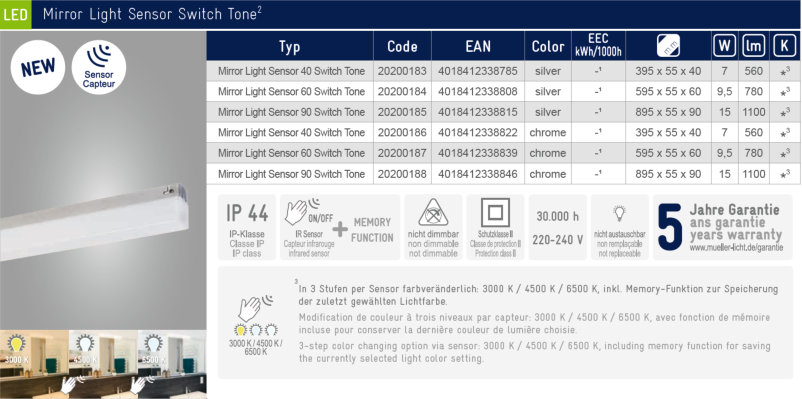802x399 pixels.
Task: Select code 20200188
Action: (402, 174)
